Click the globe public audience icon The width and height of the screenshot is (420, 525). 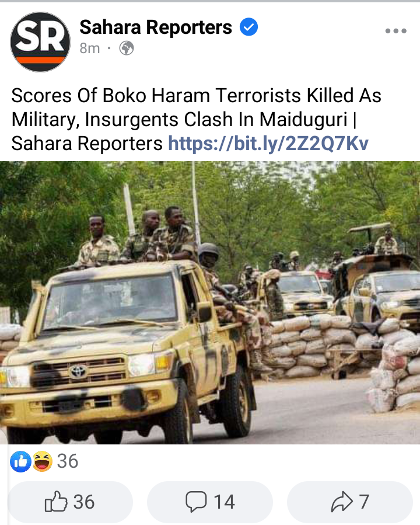(127, 48)
